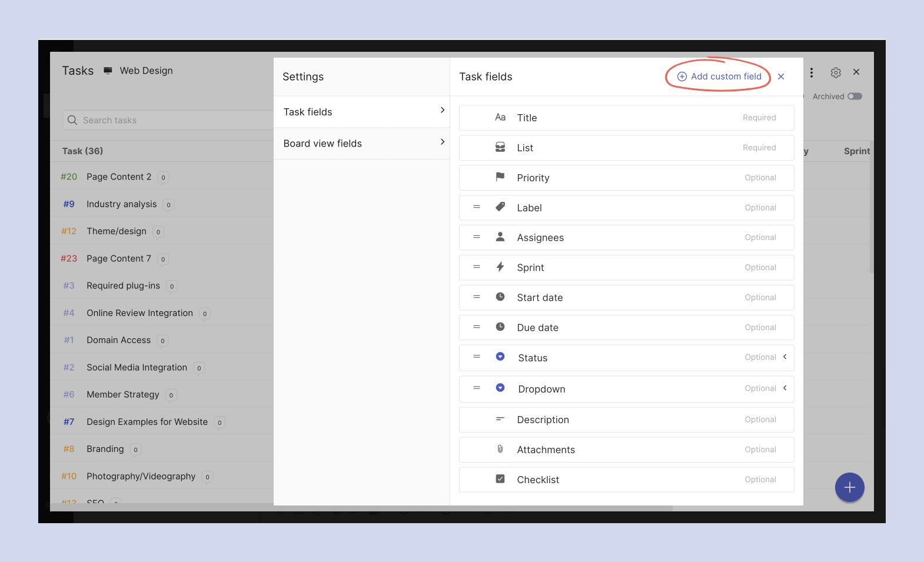Select Task fields in Settings menu
Screen dimensions: 924x562
361,112
